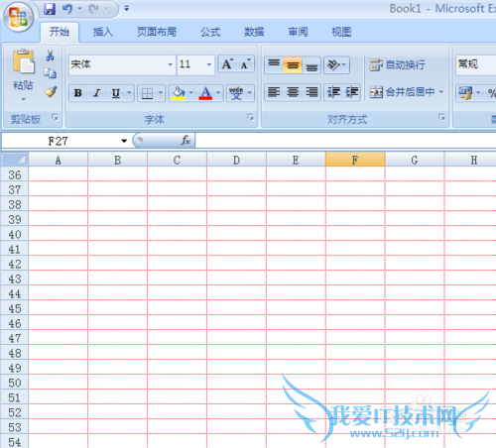Paste clipboard contents with 粘贴 icon
Screen dimensions: 496x448
point(23,61)
